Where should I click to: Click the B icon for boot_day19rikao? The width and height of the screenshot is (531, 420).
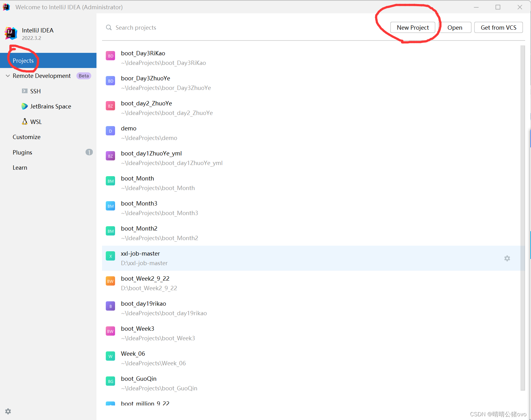point(110,306)
